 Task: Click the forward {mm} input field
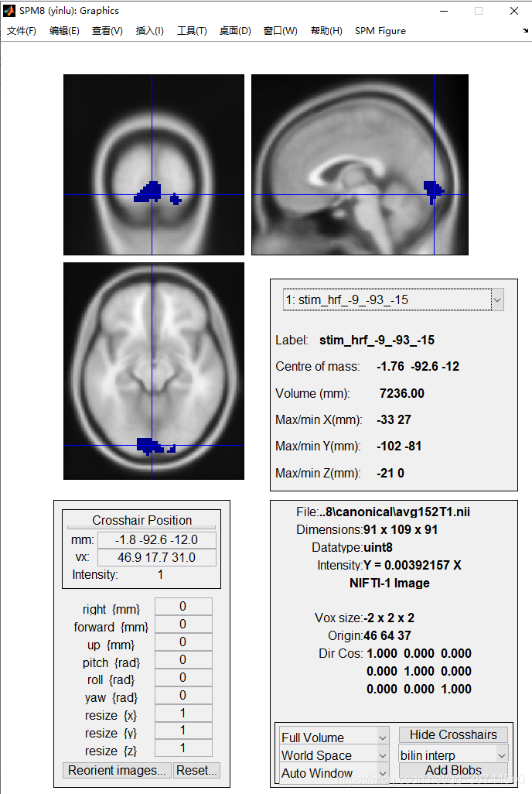click(x=183, y=625)
